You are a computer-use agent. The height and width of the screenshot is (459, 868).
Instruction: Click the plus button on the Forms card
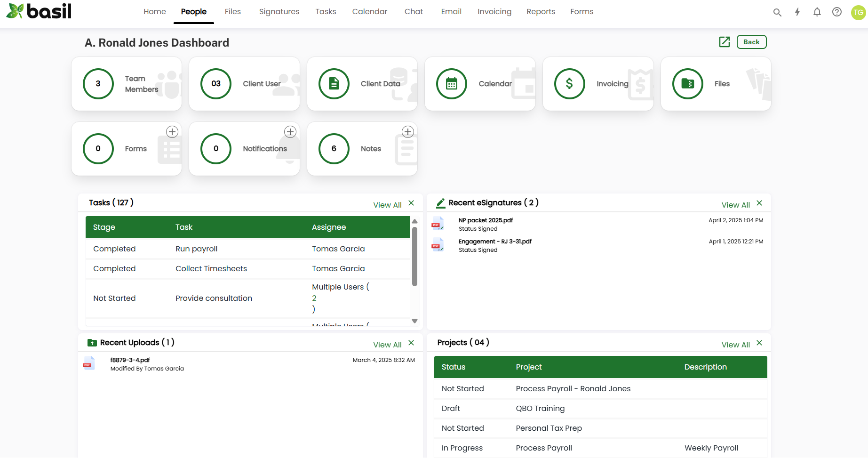[172, 132]
